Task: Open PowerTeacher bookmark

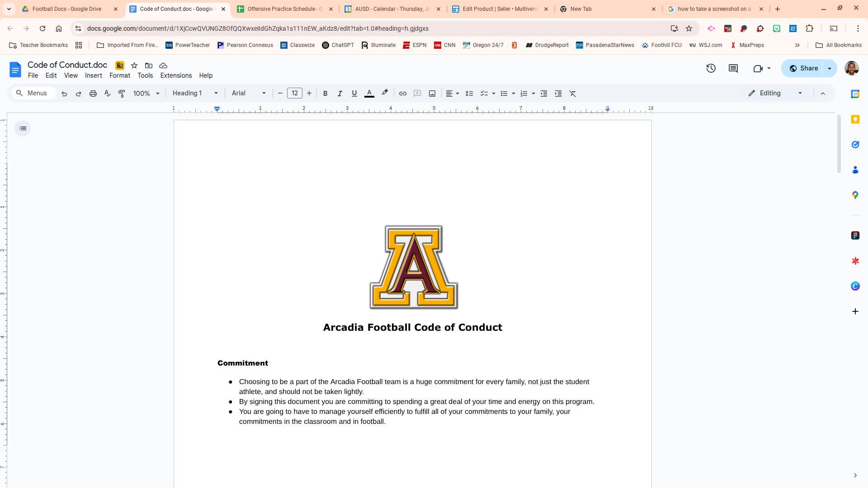Action: click(188, 45)
